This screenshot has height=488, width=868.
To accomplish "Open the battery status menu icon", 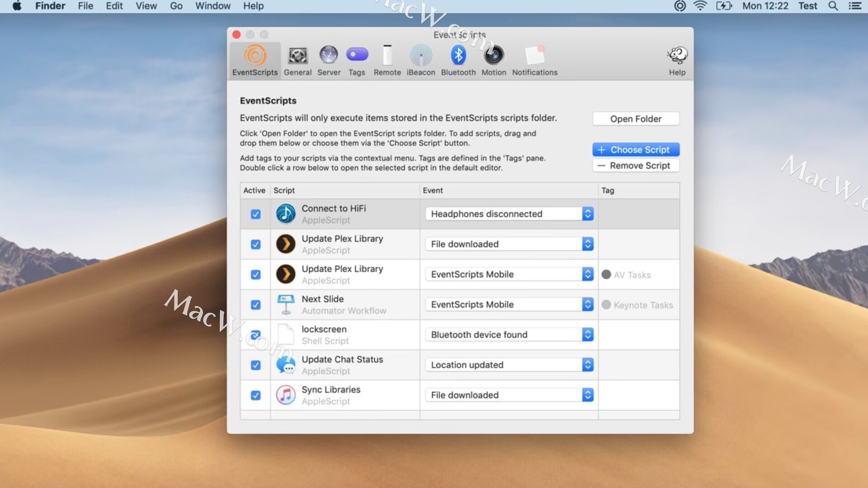I will click(x=724, y=6).
